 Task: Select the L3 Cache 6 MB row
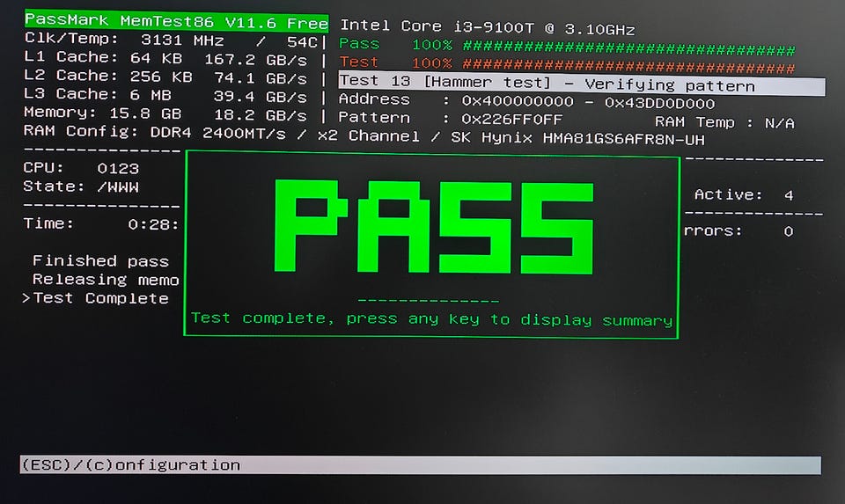pos(165,95)
